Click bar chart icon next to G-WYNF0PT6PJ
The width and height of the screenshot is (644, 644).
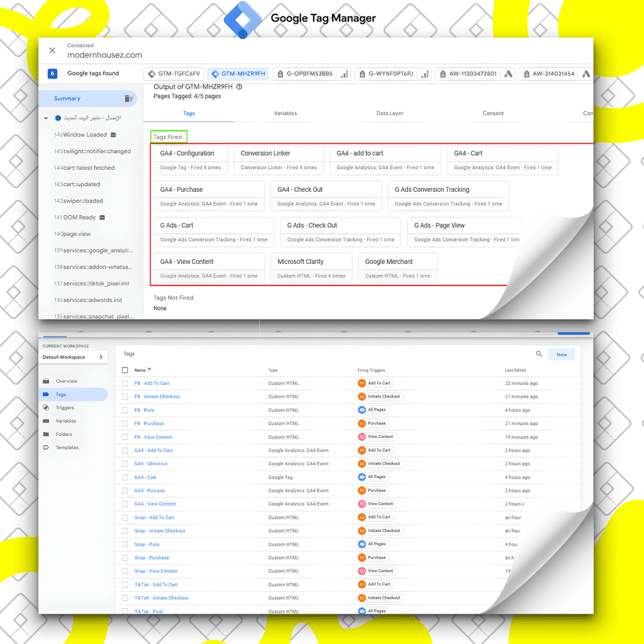pos(425,74)
